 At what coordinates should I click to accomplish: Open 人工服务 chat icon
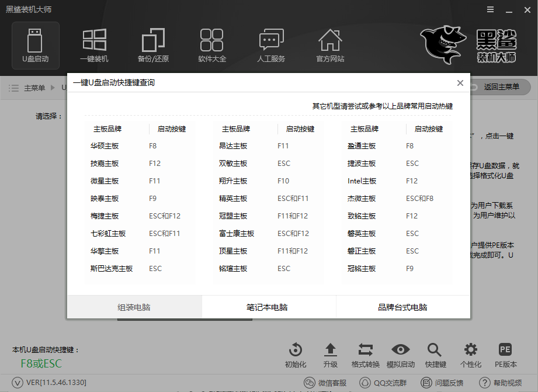[271, 46]
